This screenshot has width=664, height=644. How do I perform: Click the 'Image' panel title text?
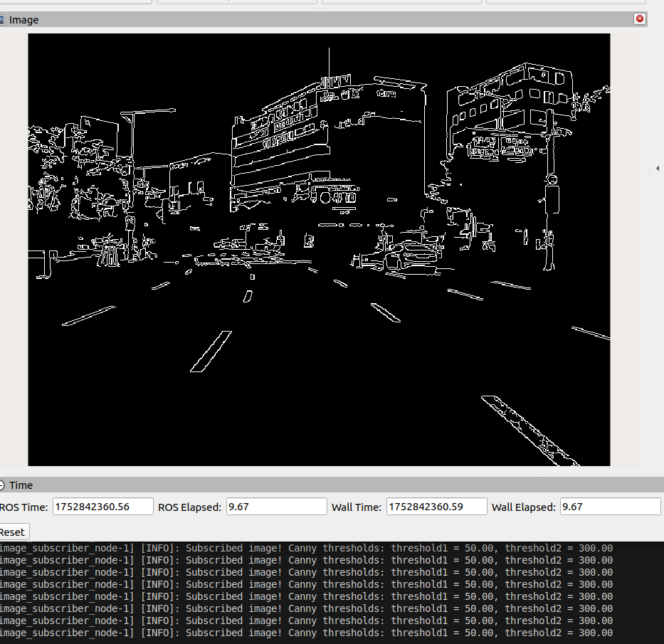click(x=23, y=20)
